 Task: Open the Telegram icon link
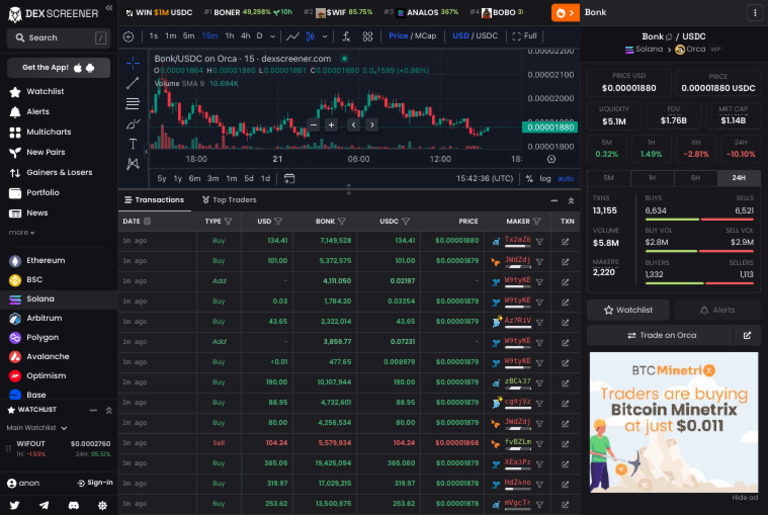tap(44, 505)
